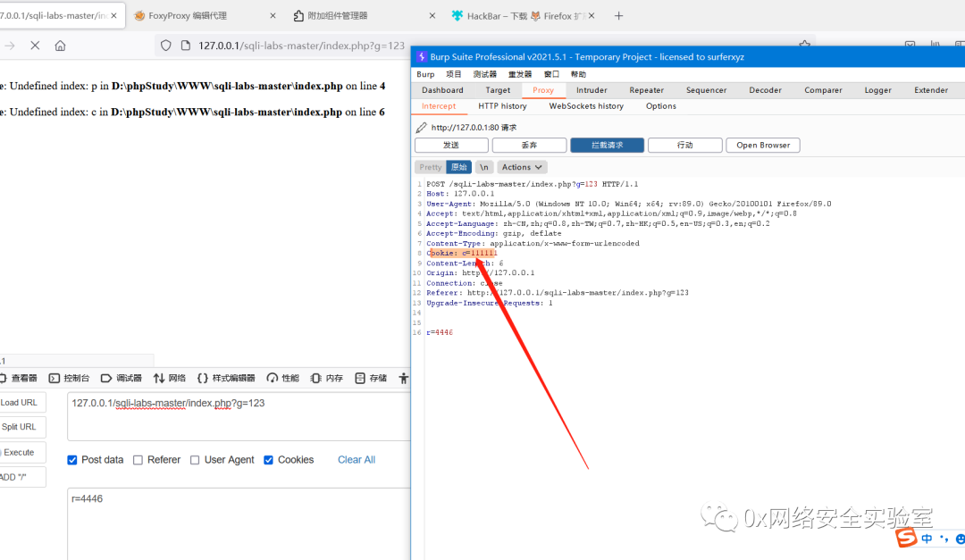Viewport: 965px width, 560px height.
Task: Open the 网络 devtools panel
Action: coord(169,378)
